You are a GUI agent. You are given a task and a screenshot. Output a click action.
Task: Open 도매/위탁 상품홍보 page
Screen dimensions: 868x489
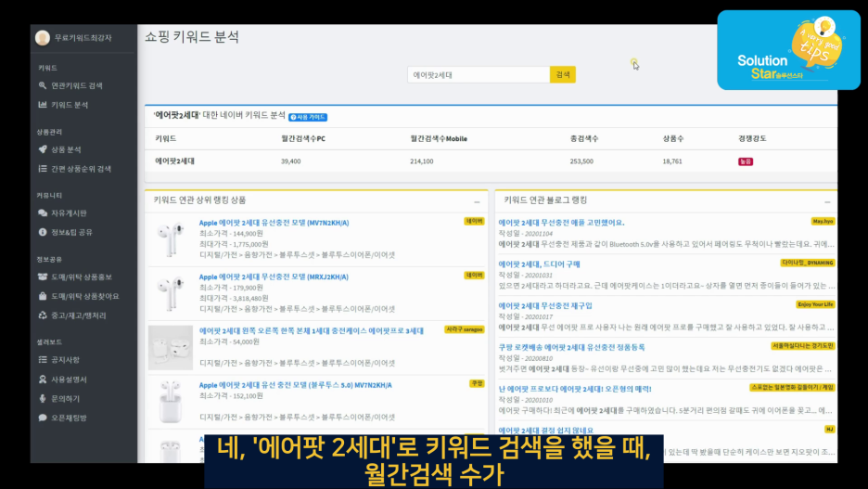click(82, 277)
